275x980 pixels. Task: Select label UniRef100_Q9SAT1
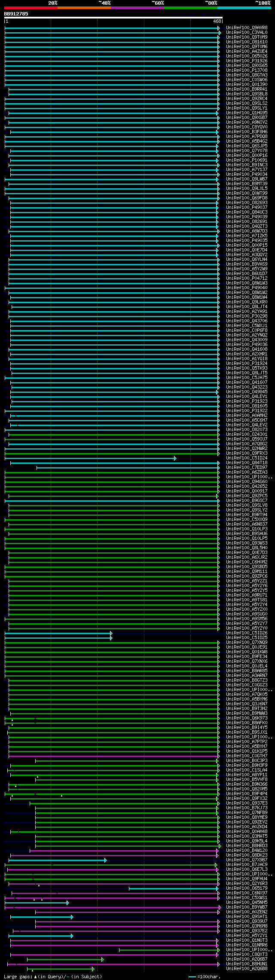pos(247,917)
